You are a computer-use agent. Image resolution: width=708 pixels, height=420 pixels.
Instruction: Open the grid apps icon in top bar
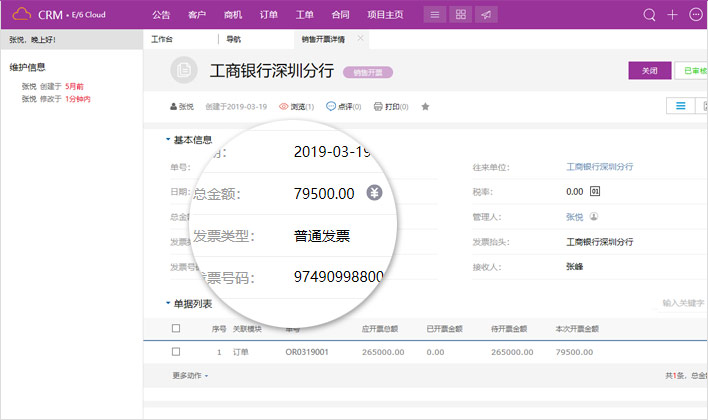[x=460, y=15]
